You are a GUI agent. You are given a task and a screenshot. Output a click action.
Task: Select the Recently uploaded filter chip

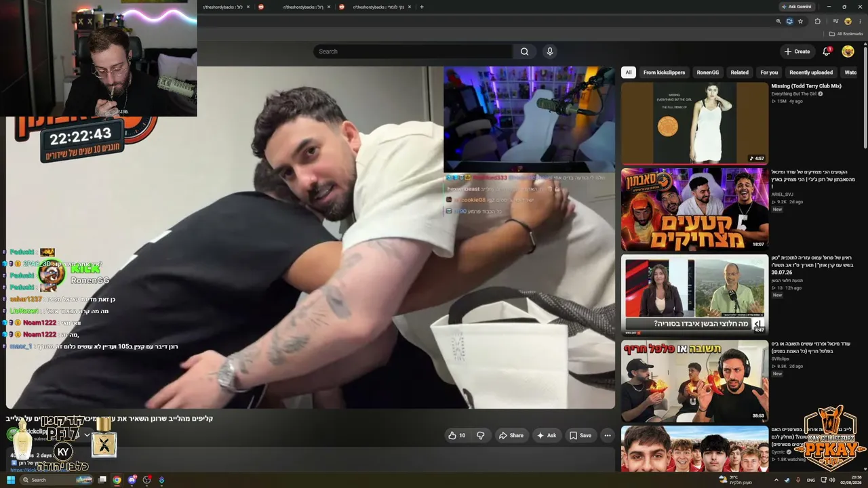tap(811, 73)
